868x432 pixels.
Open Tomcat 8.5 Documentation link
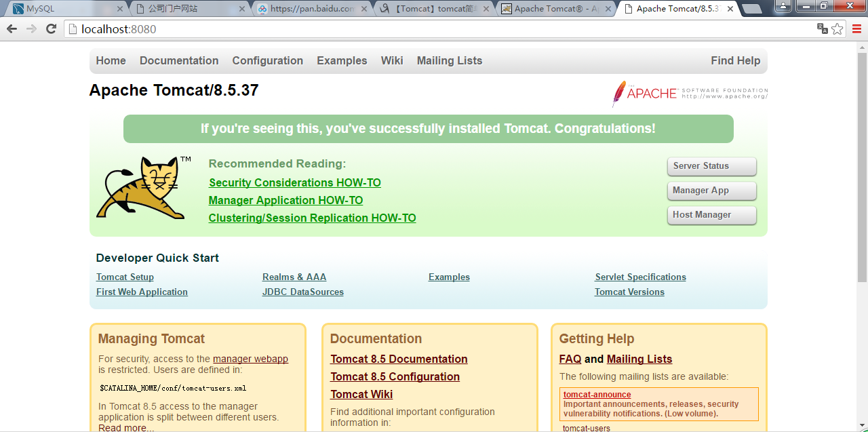point(399,359)
